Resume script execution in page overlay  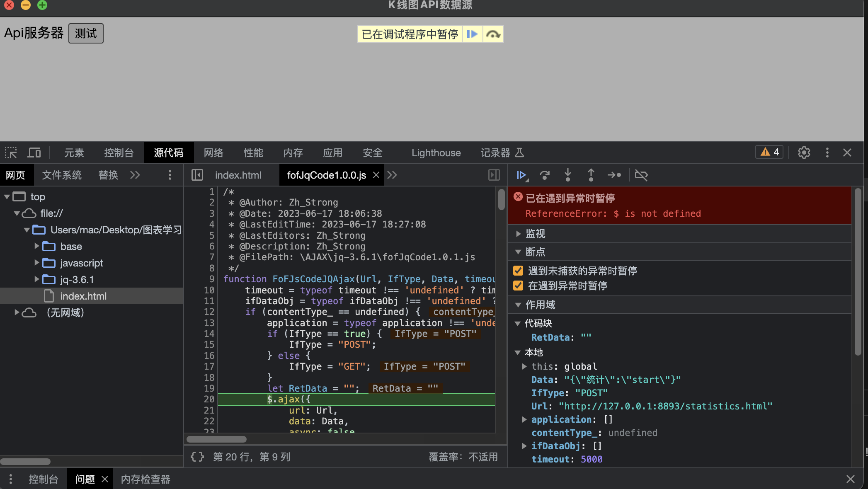coord(472,34)
